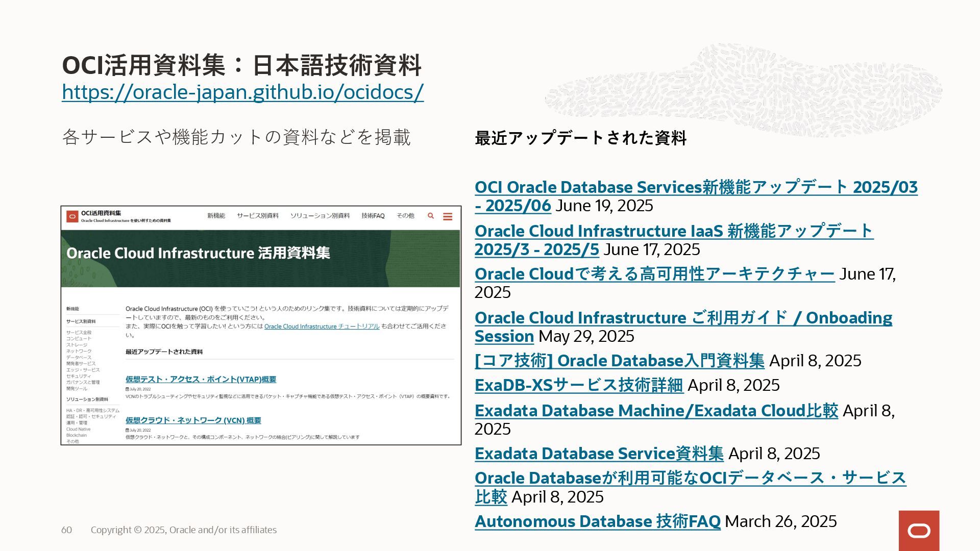Screen dimensions: 980x551
Task: Open Exadata Database Machine/Exadata Cloud比較 link
Action: point(656,411)
